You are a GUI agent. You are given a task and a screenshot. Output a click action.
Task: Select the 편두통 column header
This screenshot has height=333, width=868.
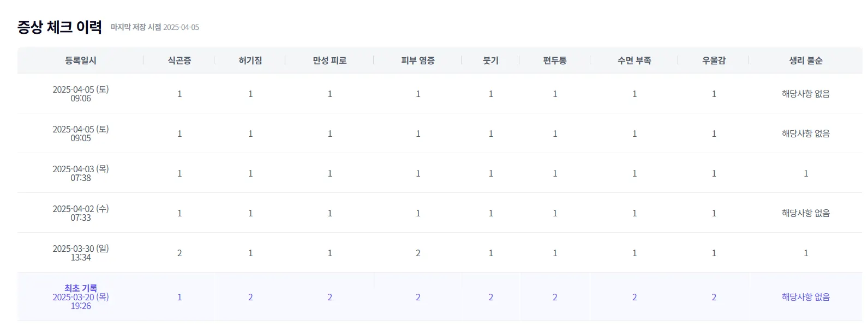(554, 60)
